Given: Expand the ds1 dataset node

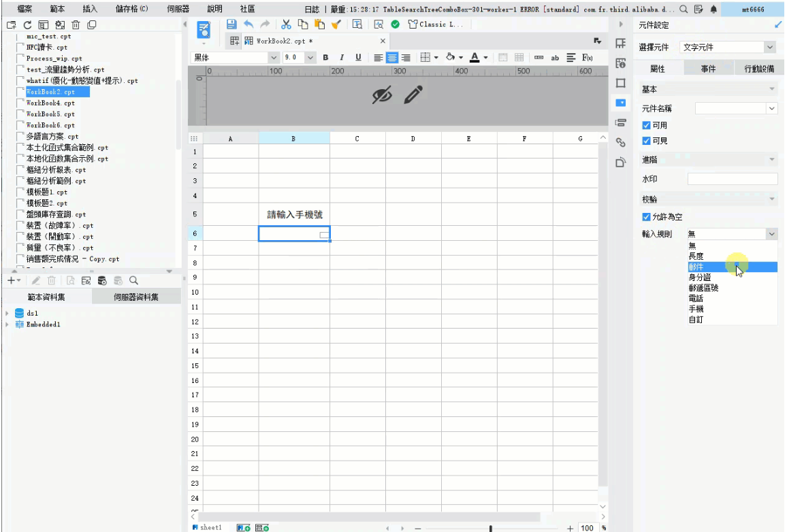Looking at the screenshot, I should pos(7,313).
